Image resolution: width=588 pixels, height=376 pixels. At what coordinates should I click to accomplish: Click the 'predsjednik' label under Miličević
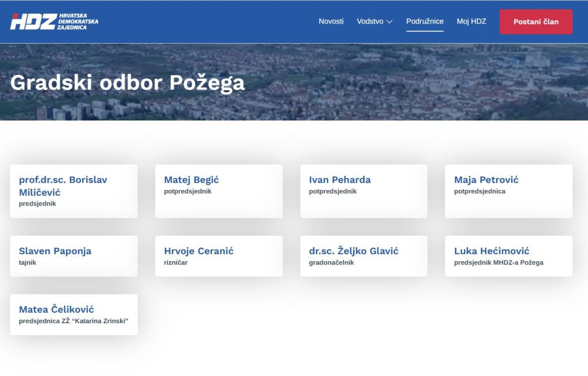pyautogui.click(x=37, y=204)
